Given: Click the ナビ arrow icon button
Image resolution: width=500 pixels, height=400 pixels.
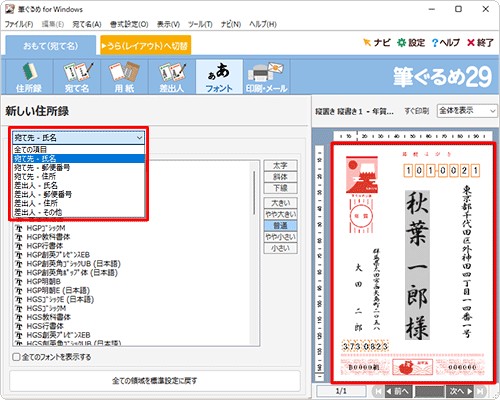Looking at the screenshot, I should (377, 43).
